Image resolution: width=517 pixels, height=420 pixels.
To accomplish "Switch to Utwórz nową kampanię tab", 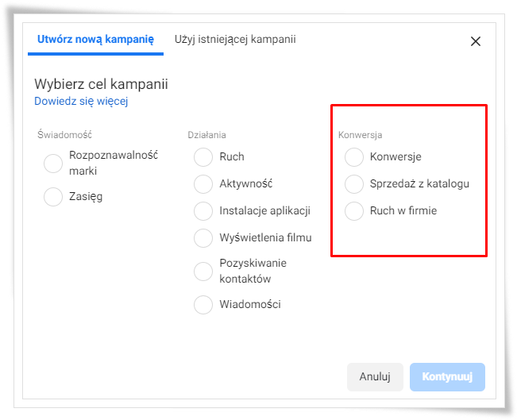I will (x=95, y=40).
